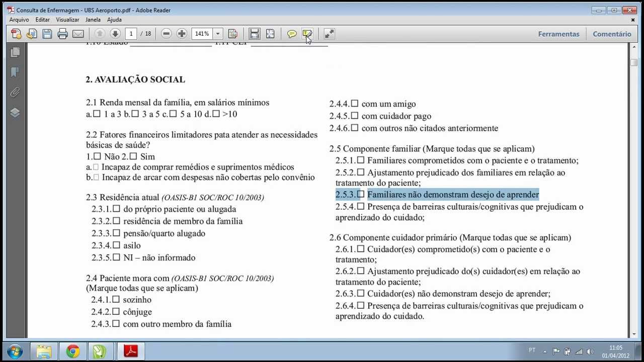Go to previous page arrow

[x=100, y=34]
